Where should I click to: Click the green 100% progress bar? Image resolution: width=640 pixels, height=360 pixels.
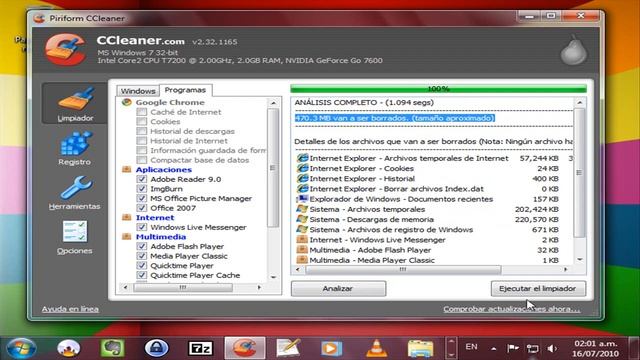(x=438, y=89)
